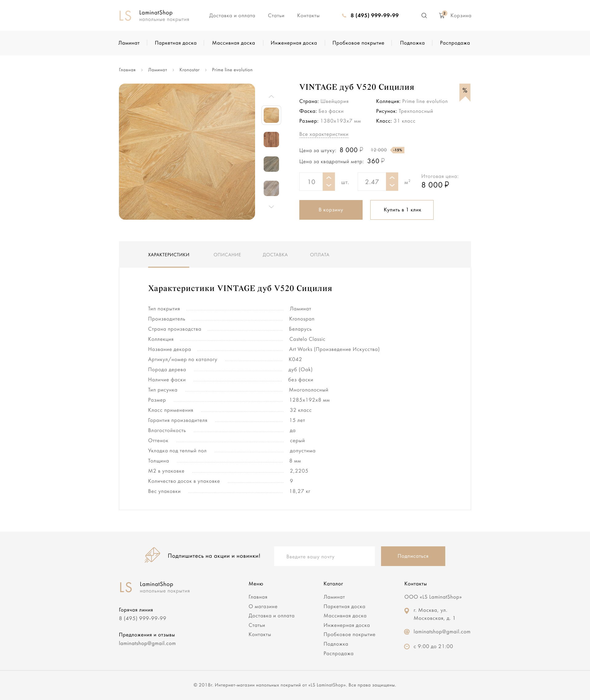Viewport: 590px width, 700px height.
Task: Click the envelope newsletter icon
Action: 152,555
